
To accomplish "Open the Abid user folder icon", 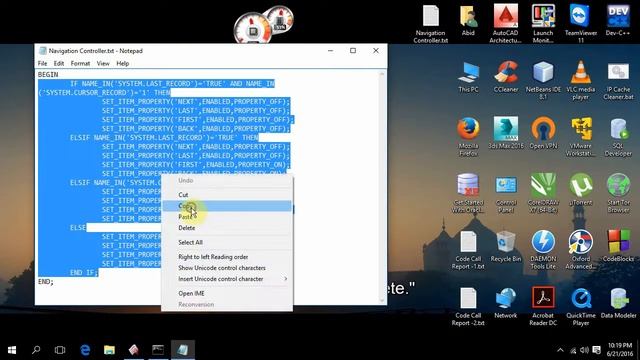I will [x=468, y=21].
